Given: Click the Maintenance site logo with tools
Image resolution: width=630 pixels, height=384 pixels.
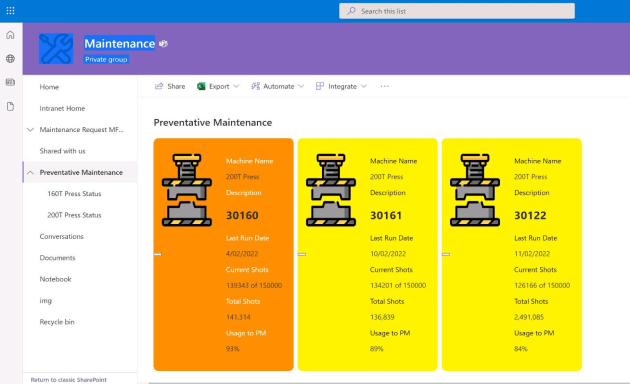Looking at the screenshot, I should click(56, 49).
